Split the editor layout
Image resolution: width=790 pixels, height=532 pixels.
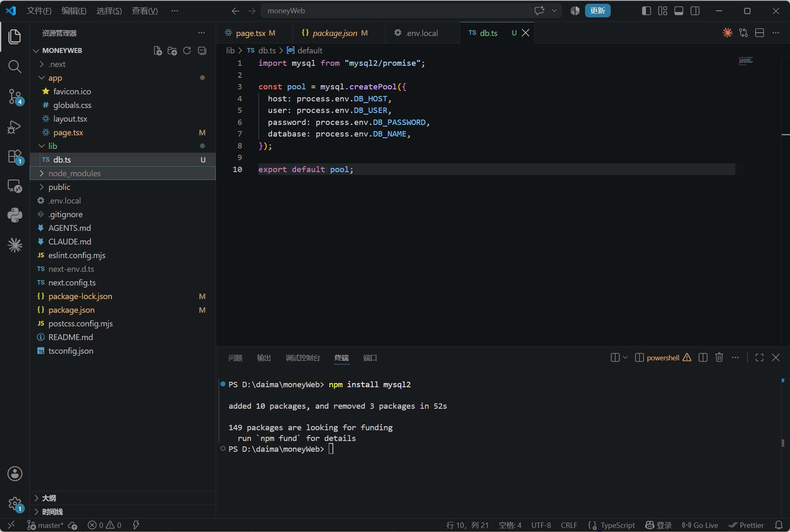click(760, 33)
